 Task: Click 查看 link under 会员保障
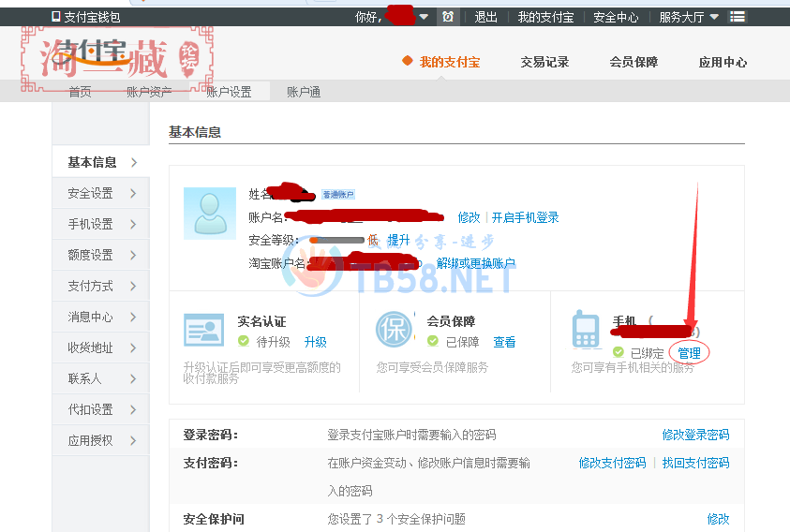click(504, 342)
